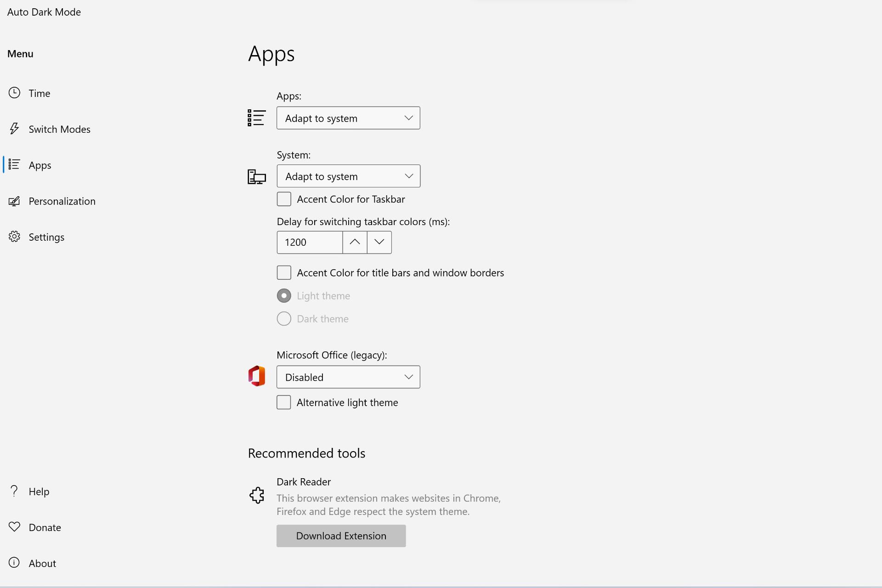Click the list icon beside Apps menu

coord(14,164)
